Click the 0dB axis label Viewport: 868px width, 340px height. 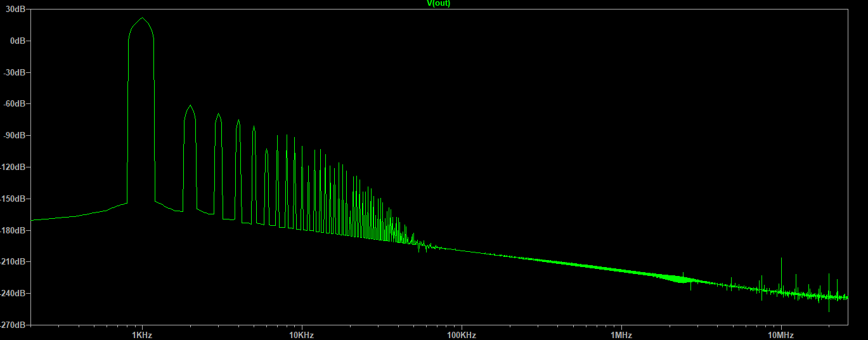19,41
